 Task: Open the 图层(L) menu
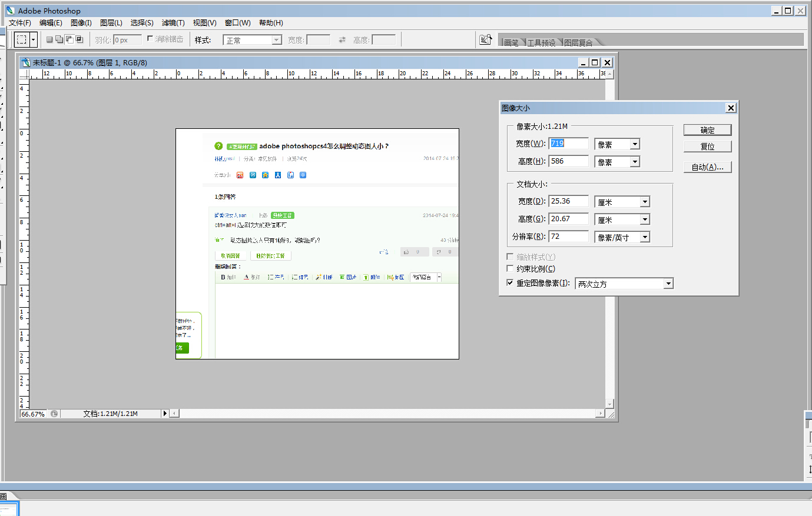click(x=111, y=23)
